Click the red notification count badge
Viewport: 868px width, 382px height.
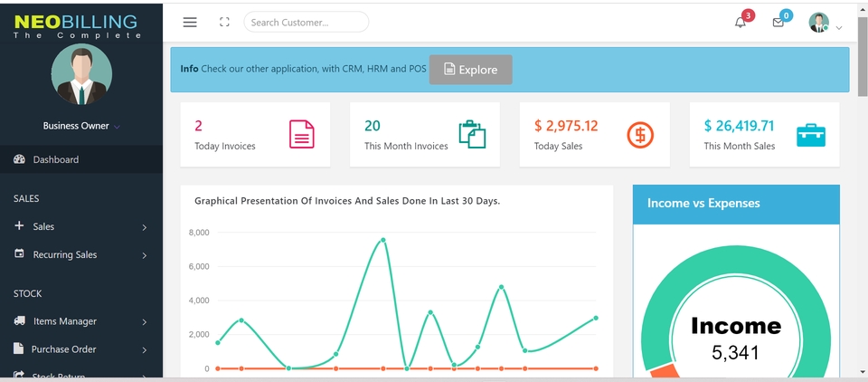(749, 15)
